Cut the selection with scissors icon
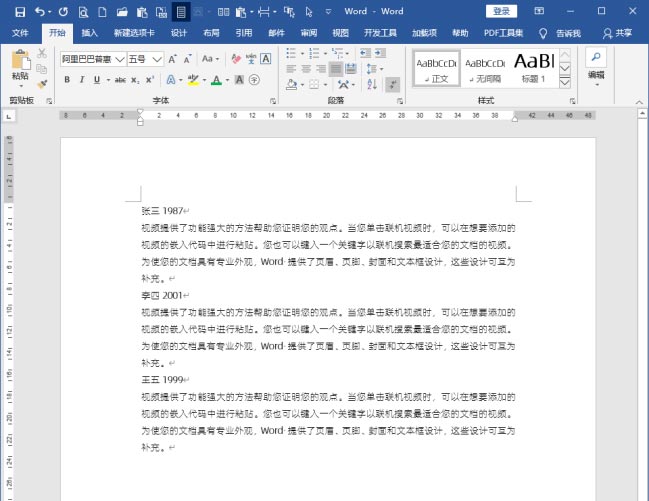Viewport: 649px width, 501px height. [41, 53]
